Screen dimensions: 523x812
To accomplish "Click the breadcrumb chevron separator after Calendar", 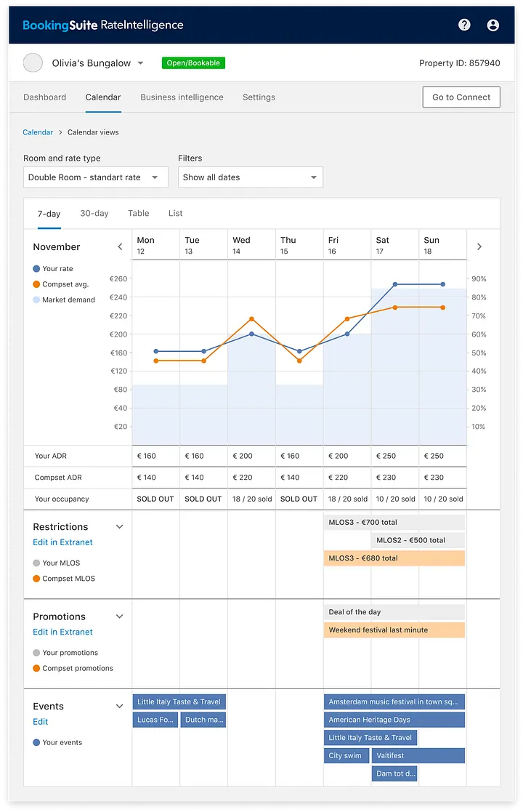I will pos(60,133).
